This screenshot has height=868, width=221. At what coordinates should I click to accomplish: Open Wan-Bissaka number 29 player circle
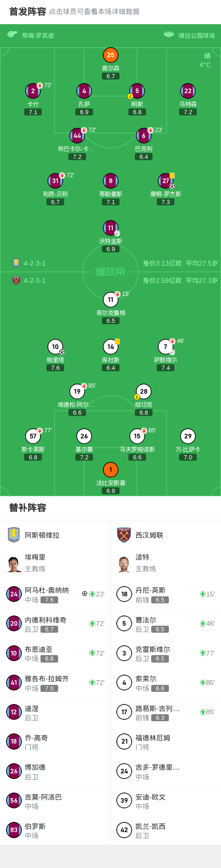tap(188, 436)
